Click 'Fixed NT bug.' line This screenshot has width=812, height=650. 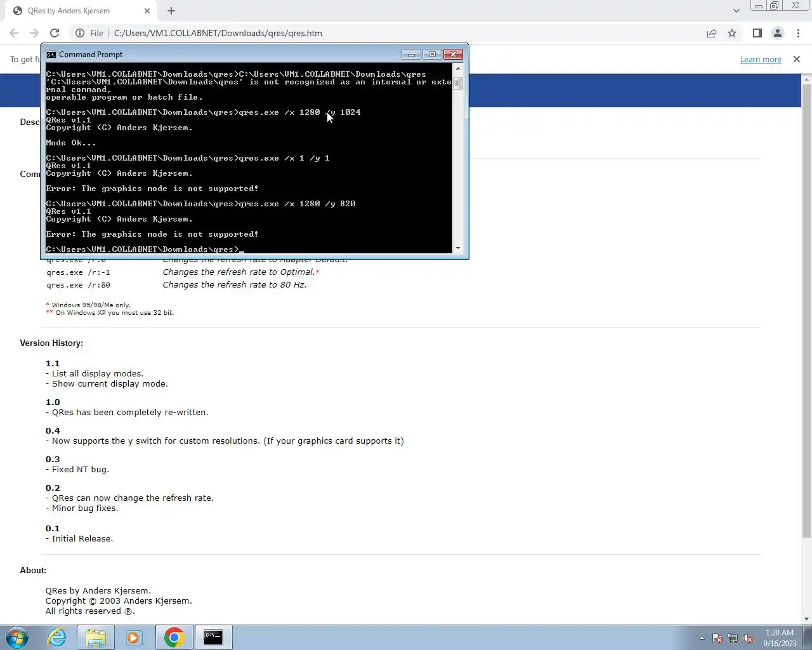point(81,470)
